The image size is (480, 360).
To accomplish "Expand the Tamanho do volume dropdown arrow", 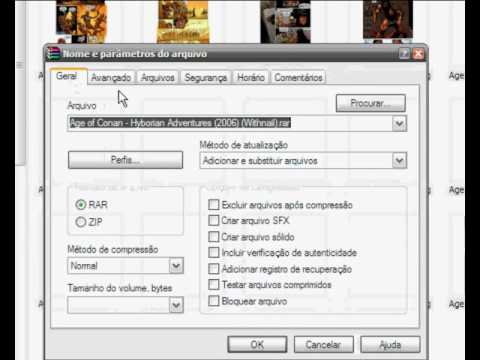I will [x=176, y=305].
